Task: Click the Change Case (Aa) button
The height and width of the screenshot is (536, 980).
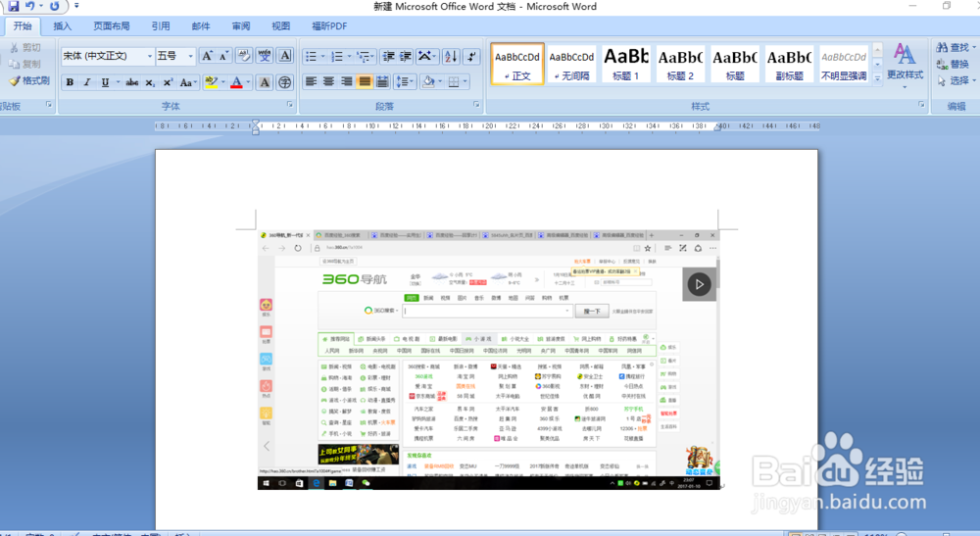Action: click(x=187, y=82)
